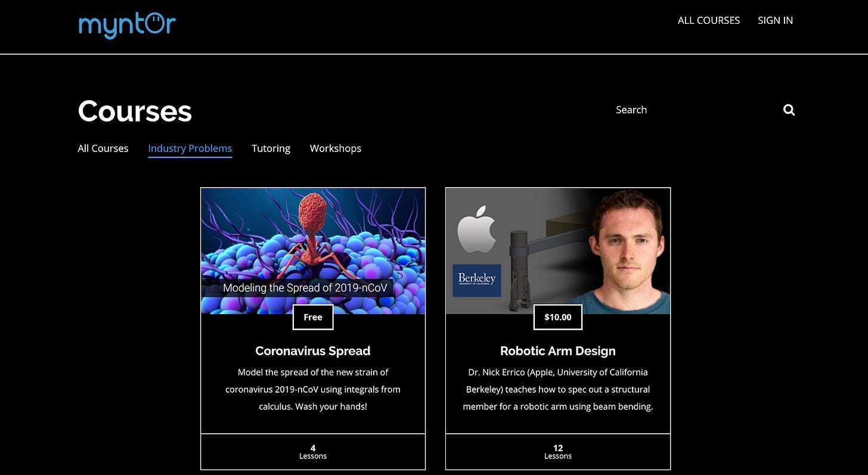Open the SIGN IN link

coord(775,20)
